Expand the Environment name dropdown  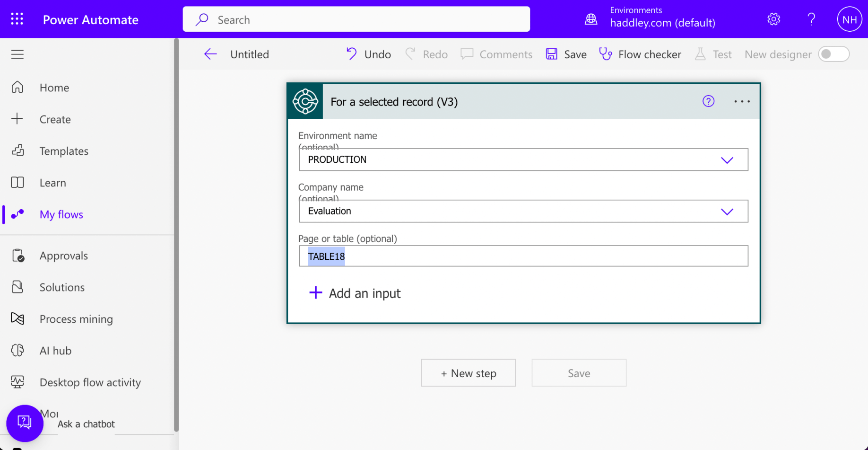click(727, 160)
